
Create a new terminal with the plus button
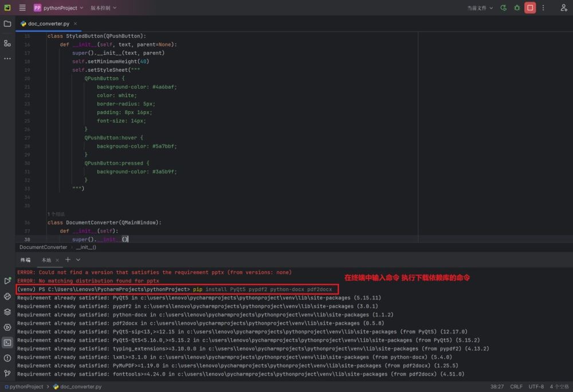click(x=68, y=259)
